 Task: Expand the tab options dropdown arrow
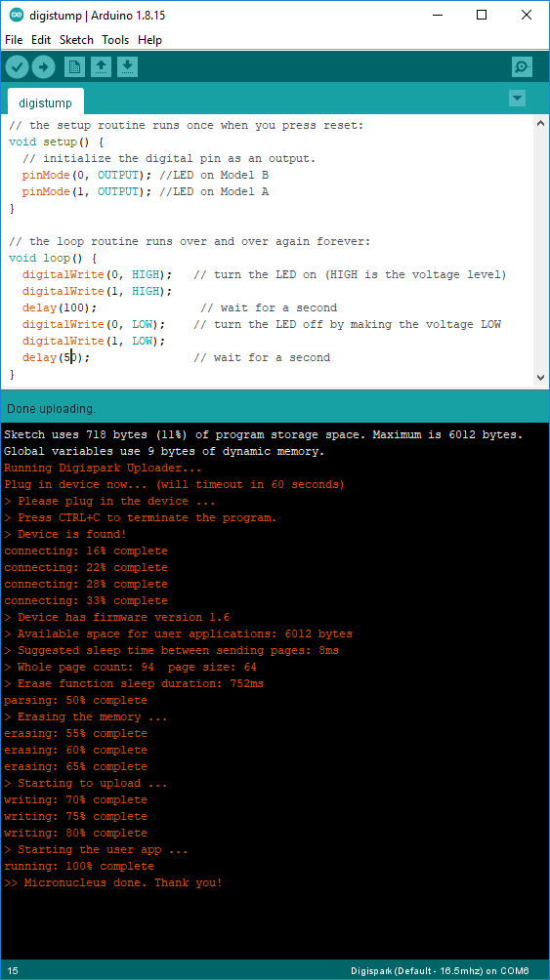517,99
